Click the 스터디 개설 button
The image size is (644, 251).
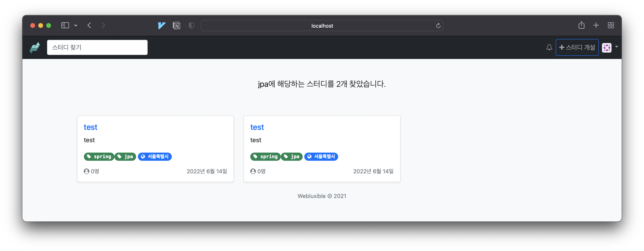pos(577,47)
